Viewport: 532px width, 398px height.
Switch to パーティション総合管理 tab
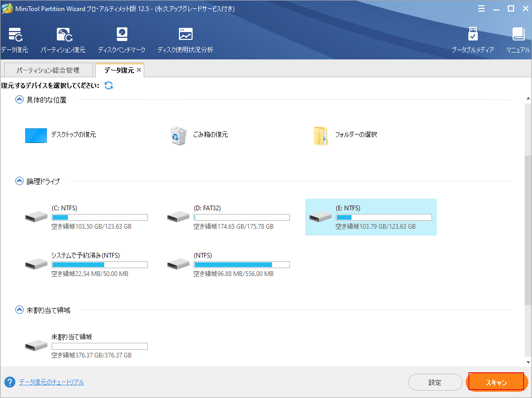[48, 70]
